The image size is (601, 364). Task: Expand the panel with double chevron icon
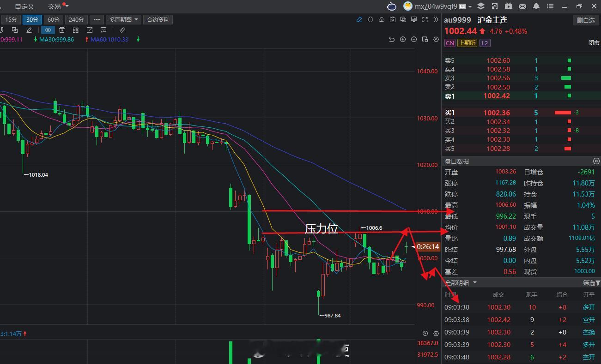(x=436, y=20)
